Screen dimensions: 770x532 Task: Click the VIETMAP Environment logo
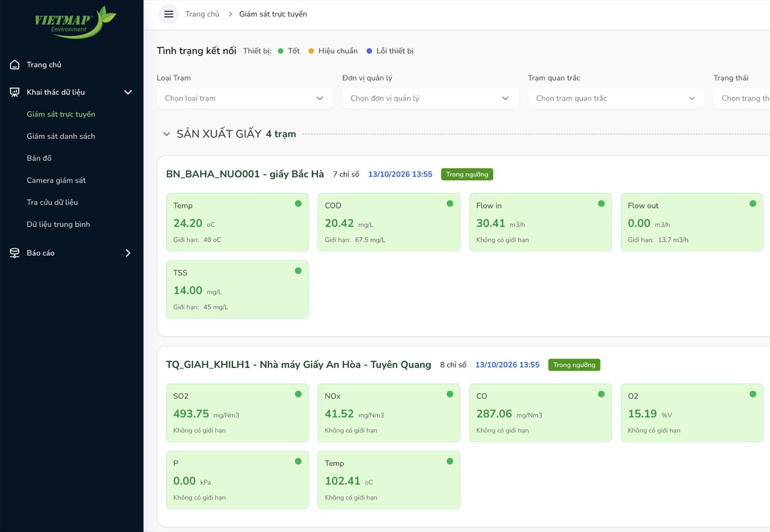(75, 22)
